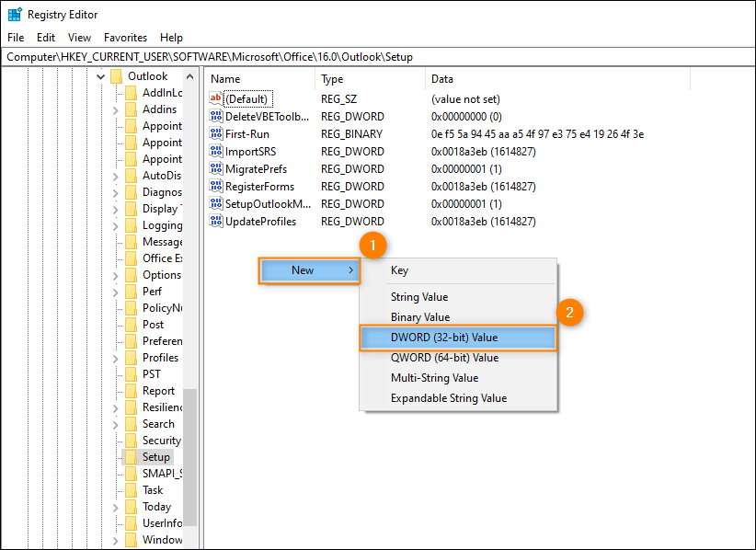Viewport: 756px width, 550px height.
Task: Choose Binary Value from submenu
Action: point(458,317)
